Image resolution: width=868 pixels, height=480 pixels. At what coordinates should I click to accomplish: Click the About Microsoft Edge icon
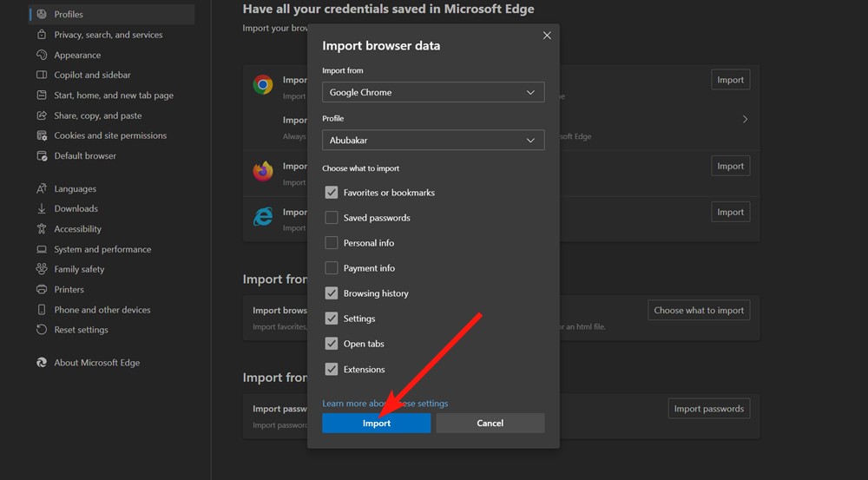tap(42, 363)
